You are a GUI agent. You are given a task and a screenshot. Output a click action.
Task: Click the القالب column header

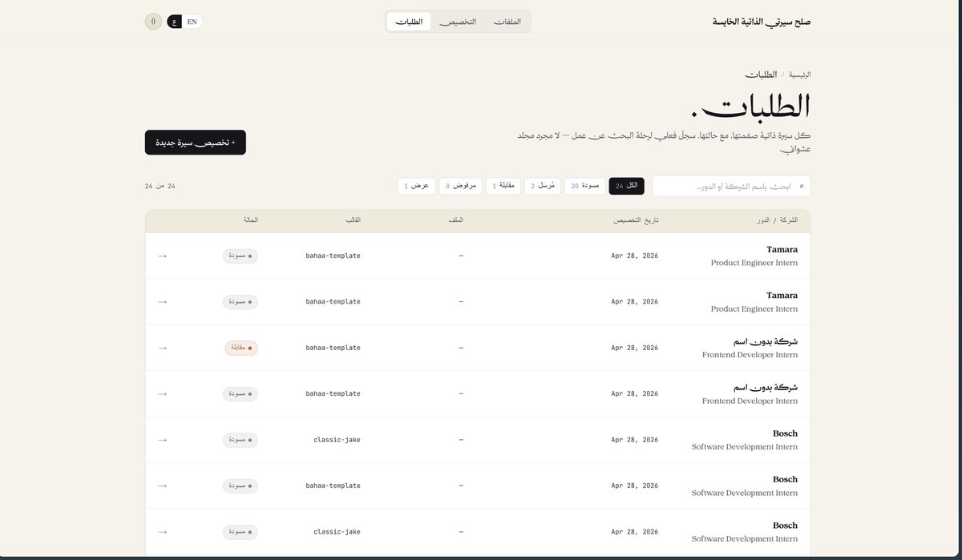(353, 220)
